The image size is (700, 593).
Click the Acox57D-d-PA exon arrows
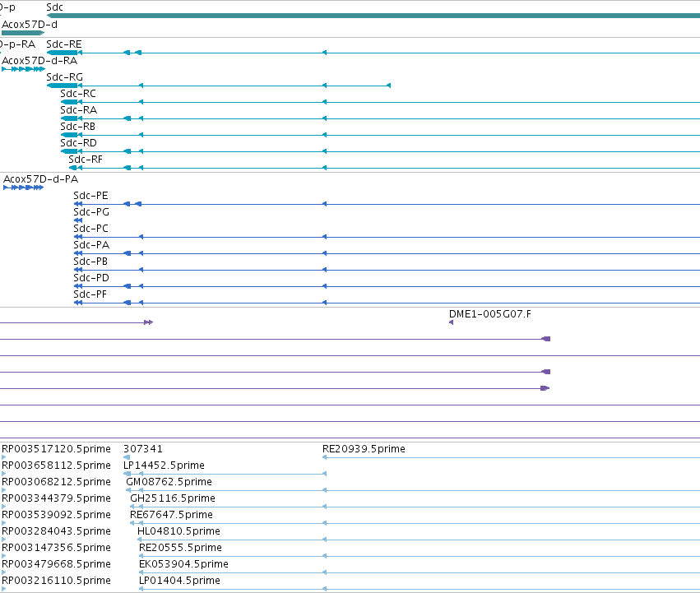23,188
